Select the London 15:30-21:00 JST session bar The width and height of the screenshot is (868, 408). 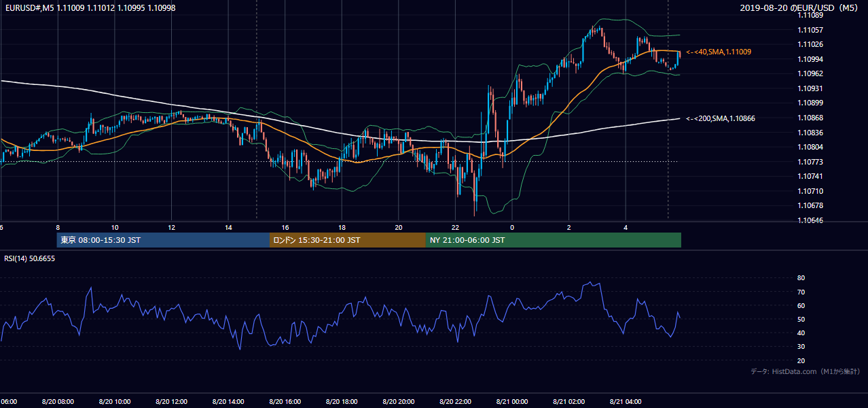348,240
